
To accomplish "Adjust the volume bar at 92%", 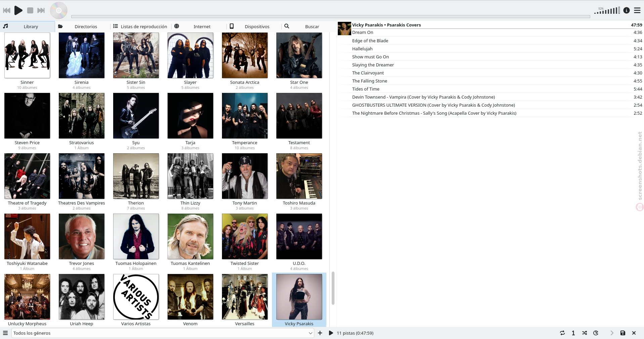I will [x=607, y=11].
